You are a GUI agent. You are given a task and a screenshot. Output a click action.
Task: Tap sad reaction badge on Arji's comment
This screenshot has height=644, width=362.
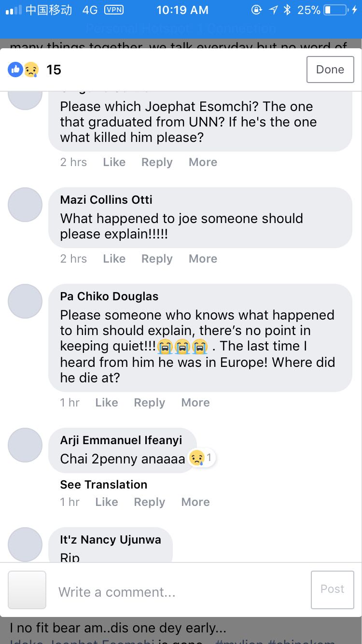tap(202, 458)
